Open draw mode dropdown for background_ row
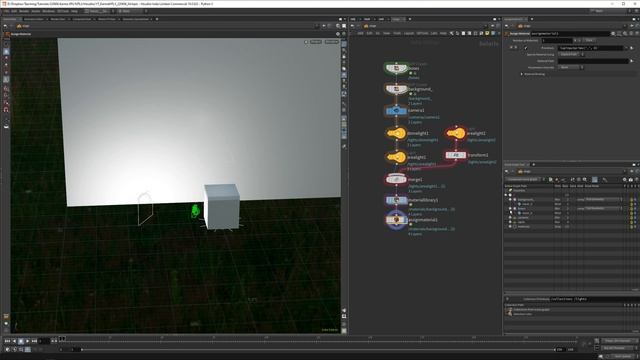640x360 pixels. coord(603,200)
